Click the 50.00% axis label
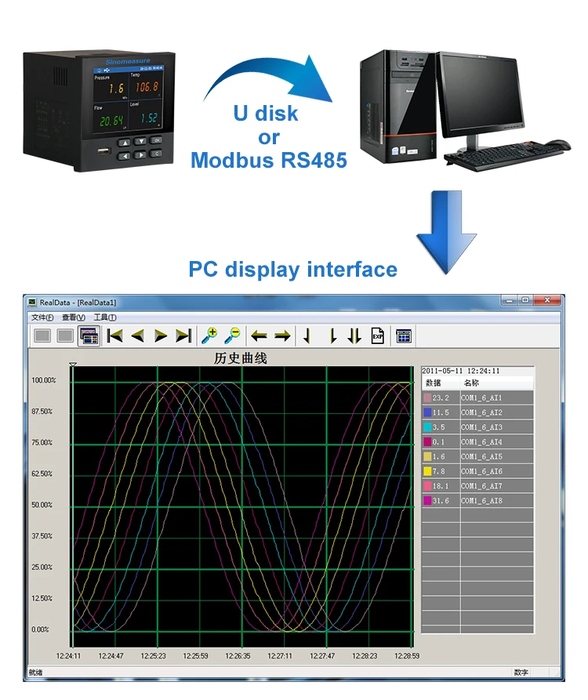The height and width of the screenshot is (700, 588). tap(42, 505)
